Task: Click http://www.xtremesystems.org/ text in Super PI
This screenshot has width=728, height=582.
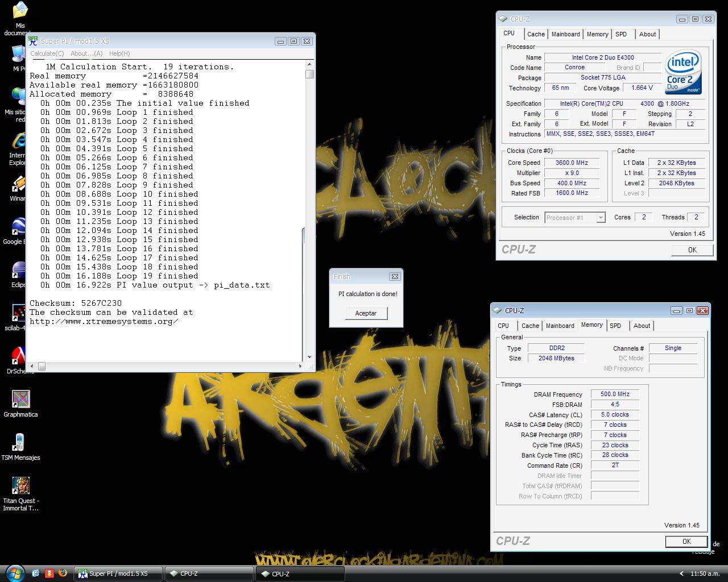Action: (104, 321)
